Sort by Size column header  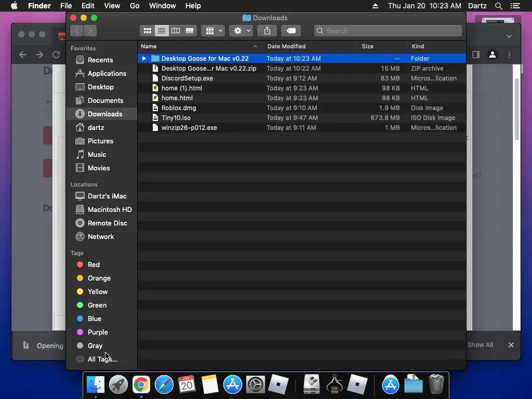click(x=381, y=46)
